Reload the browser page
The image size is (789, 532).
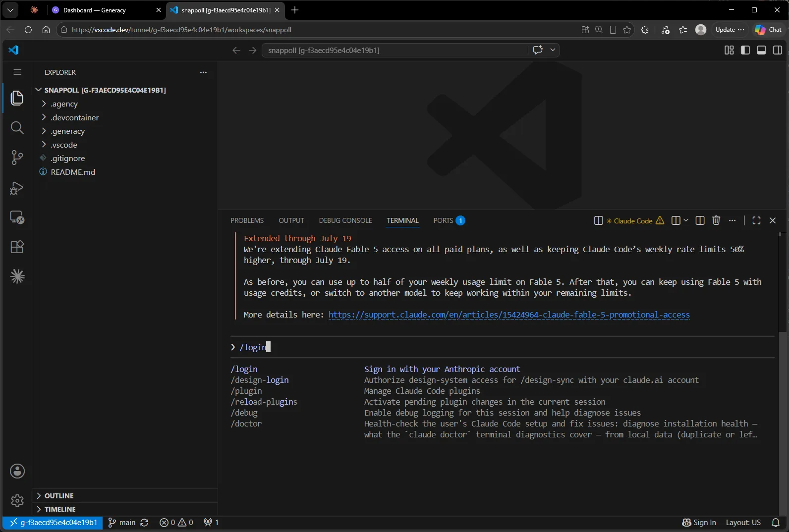click(28, 30)
